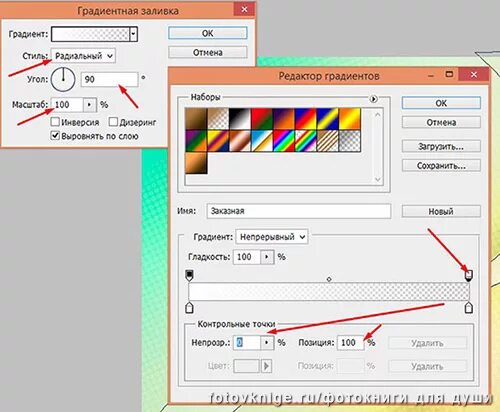This screenshot has height=412, width=500.
Task: Click the Загрузить... button
Action: 441,146
